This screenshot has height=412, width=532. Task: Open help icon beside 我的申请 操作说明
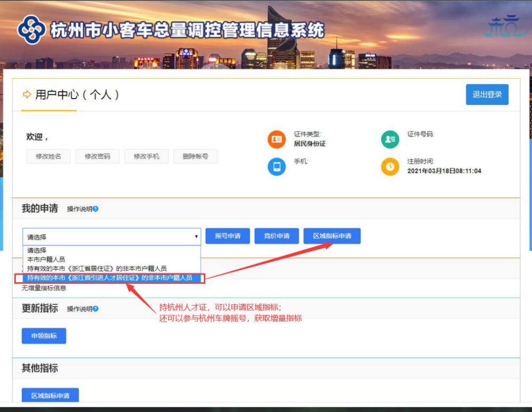coord(96,209)
